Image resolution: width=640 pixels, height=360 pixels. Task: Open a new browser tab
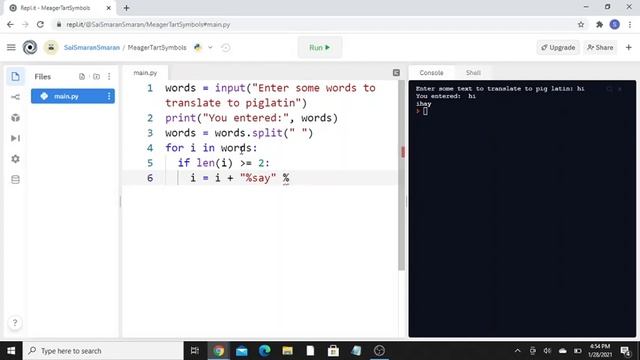[127, 8]
